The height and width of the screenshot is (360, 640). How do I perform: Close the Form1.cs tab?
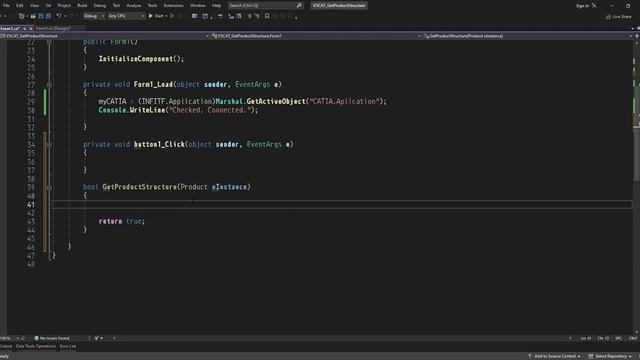point(31,29)
